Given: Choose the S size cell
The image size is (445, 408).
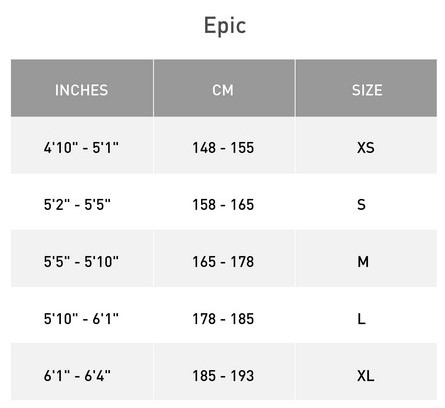Looking at the screenshot, I should [366, 202].
